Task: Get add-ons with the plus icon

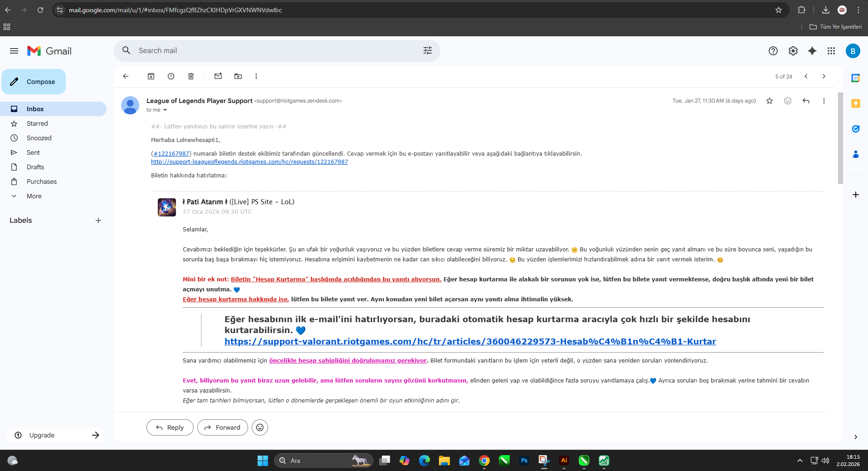Action: (x=856, y=195)
